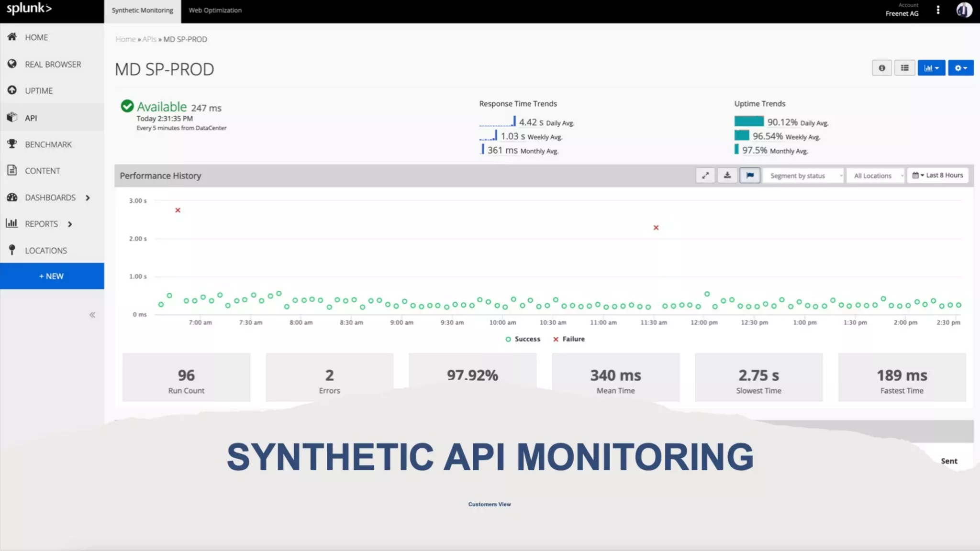Click the failure marker near 11:30 am
Screen dimensions: 980x551
tap(656, 228)
